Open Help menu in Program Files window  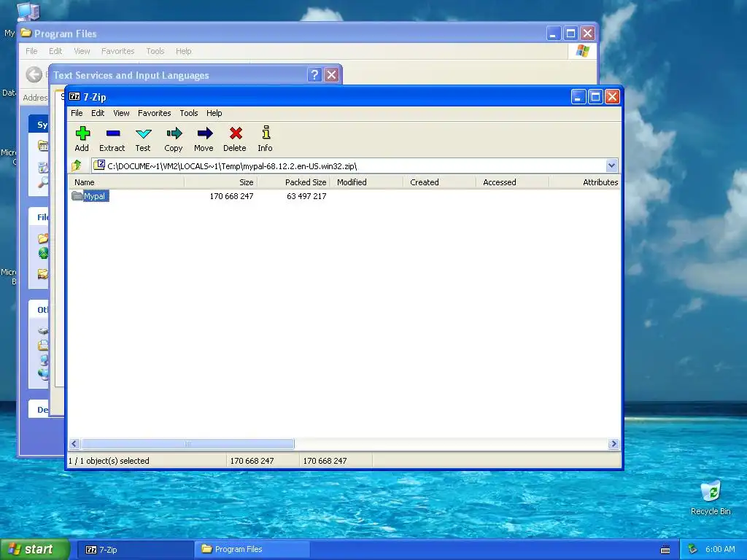[183, 51]
